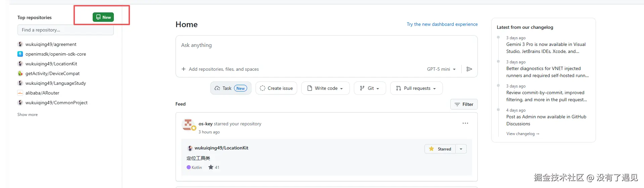Click the plus icon to add repositories

pyautogui.click(x=184, y=69)
